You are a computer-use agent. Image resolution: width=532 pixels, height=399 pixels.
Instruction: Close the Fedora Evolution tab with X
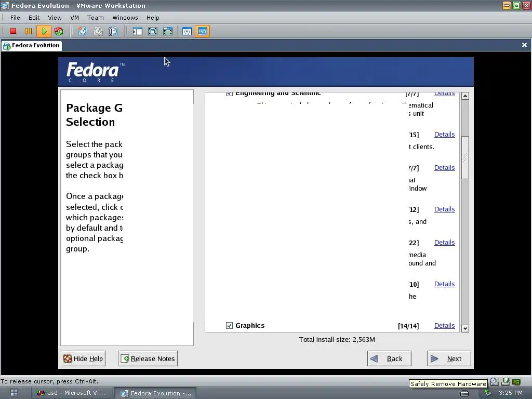524,45
